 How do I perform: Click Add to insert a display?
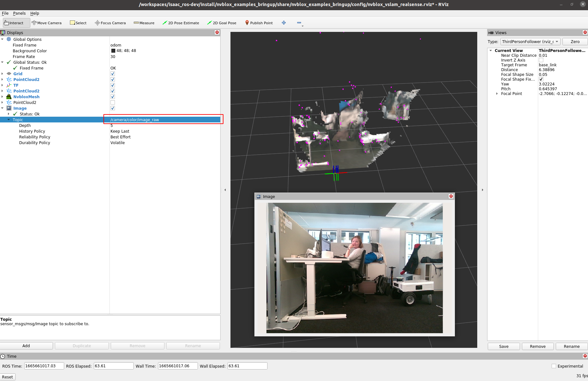point(26,346)
